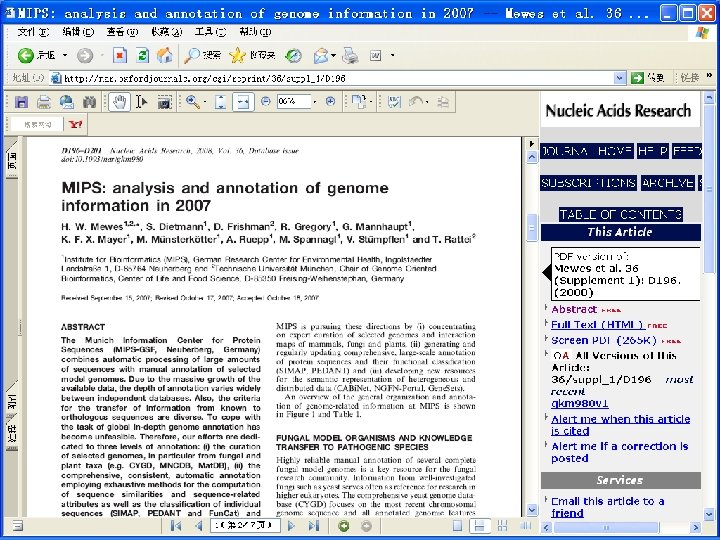
Task: Go to first PDF page
Action: (x=176, y=526)
